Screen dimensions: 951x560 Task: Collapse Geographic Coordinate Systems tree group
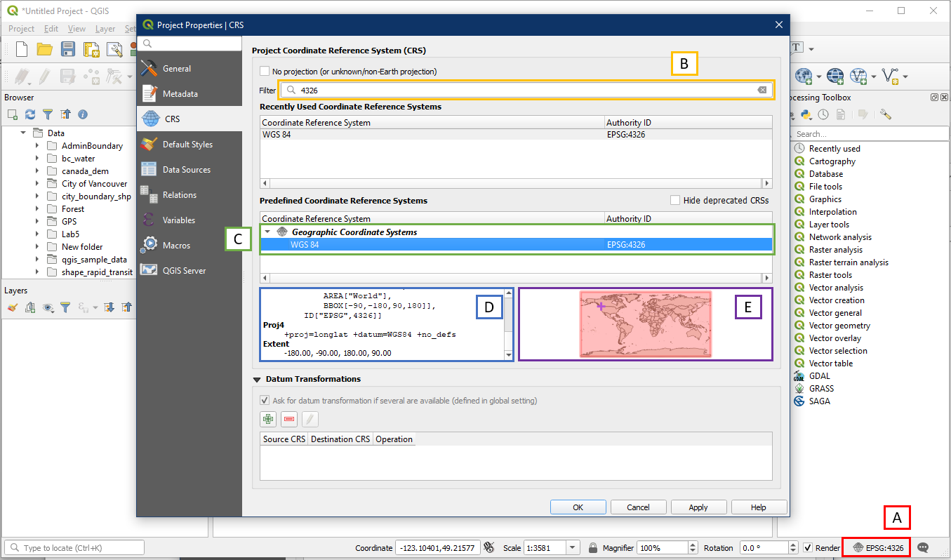(x=267, y=232)
